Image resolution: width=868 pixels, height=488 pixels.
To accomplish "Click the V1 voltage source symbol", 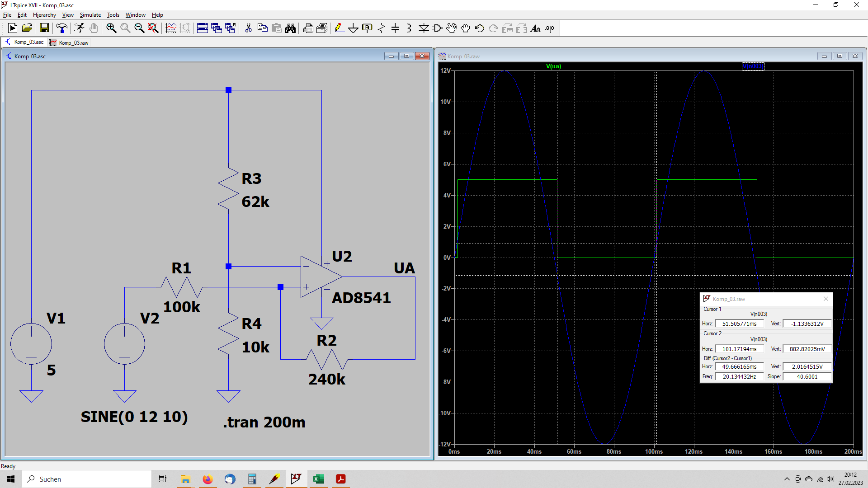I will 31,344.
